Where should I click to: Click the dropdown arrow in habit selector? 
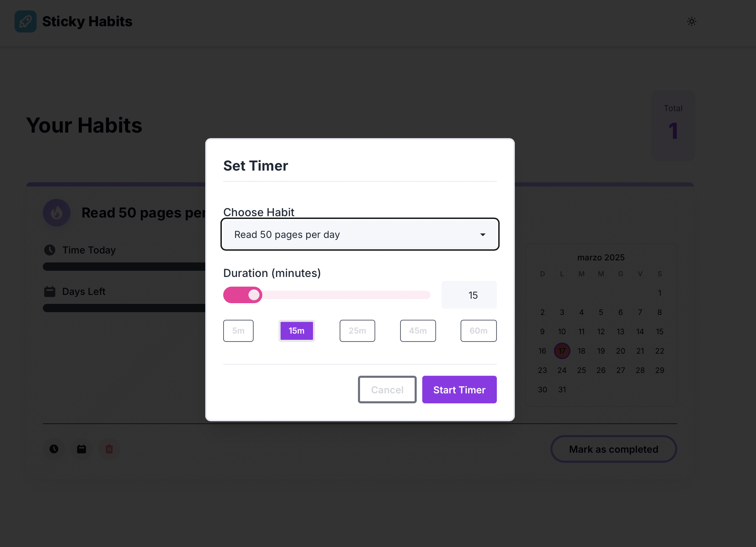tap(483, 235)
